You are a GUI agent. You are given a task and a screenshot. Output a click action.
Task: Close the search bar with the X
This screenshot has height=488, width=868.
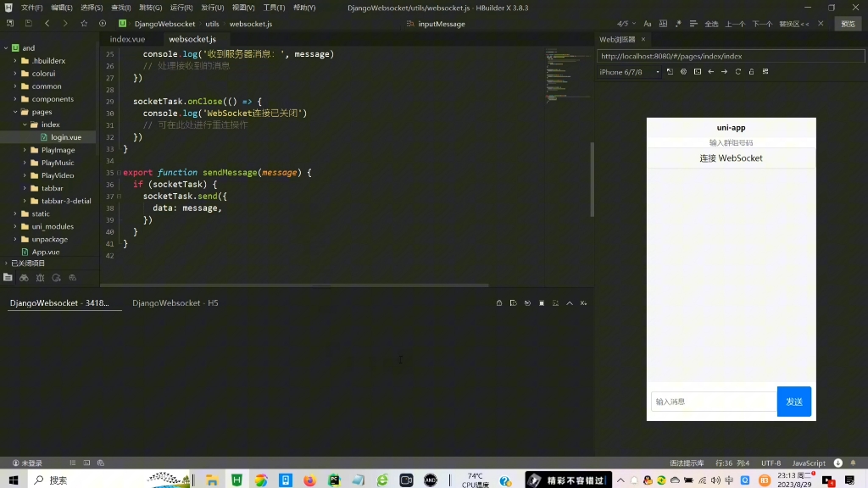(821, 24)
